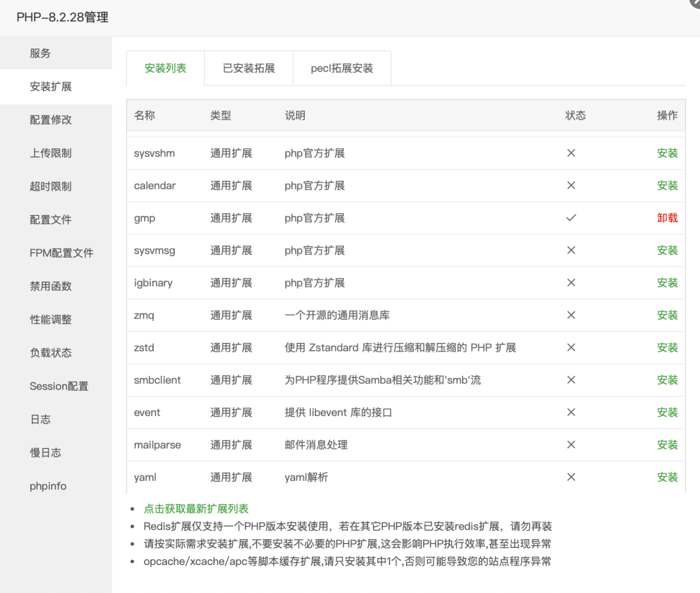Open 性能调整 section
Image resolution: width=700 pixels, height=593 pixels.
pos(51,319)
